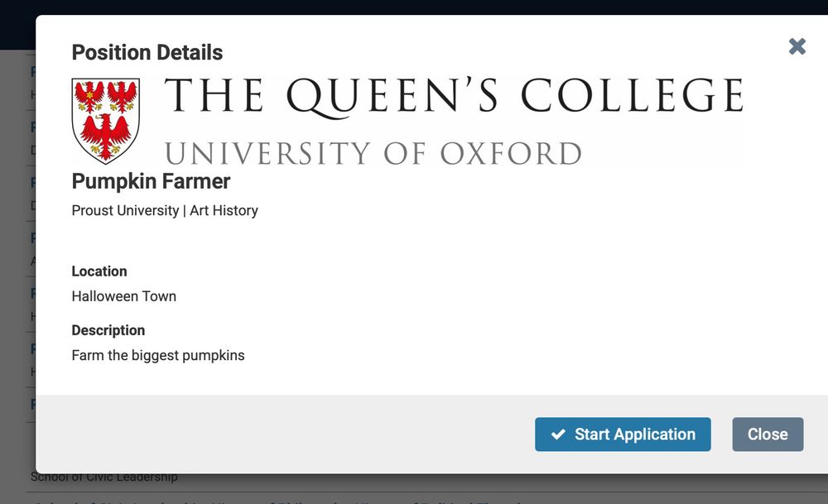
Task: Click the "Farm the biggest pumpkins" description
Action: point(157,354)
